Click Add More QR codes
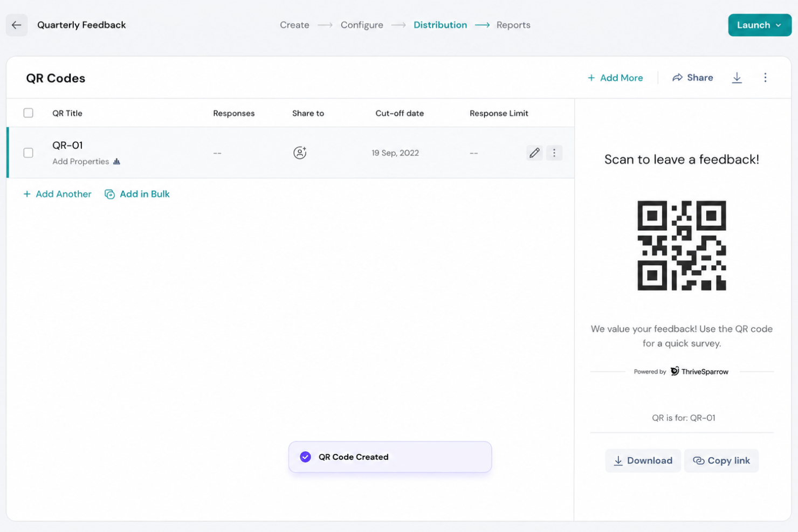The height and width of the screenshot is (532, 798). [x=615, y=78]
